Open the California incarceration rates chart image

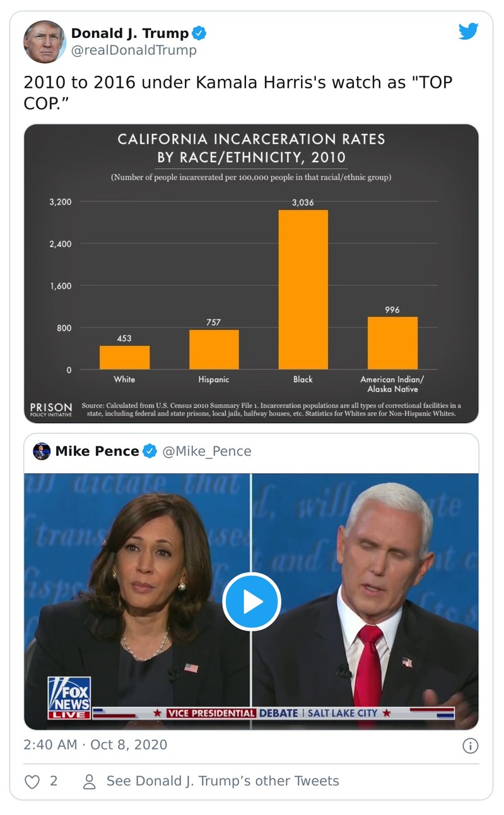[x=251, y=271]
